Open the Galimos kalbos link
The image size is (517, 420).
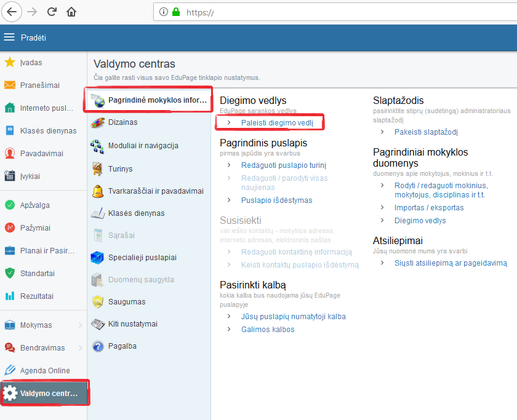click(x=268, y=330)
